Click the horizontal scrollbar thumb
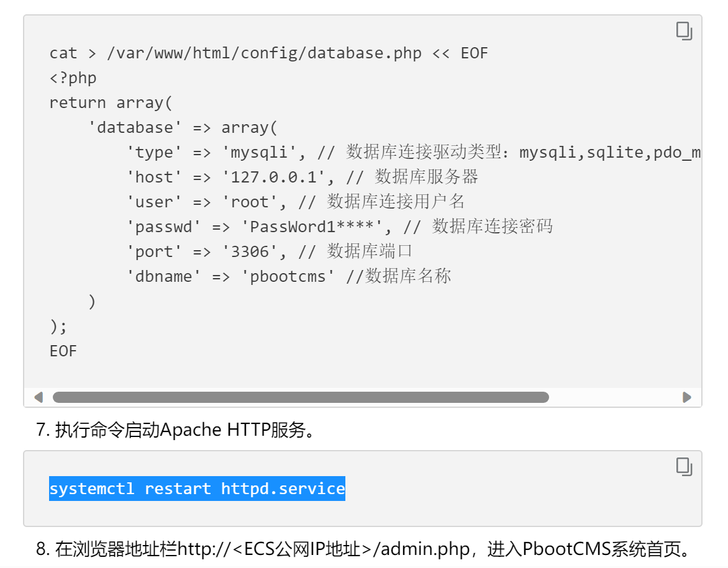Screen dimensions: 728x568 301,397
